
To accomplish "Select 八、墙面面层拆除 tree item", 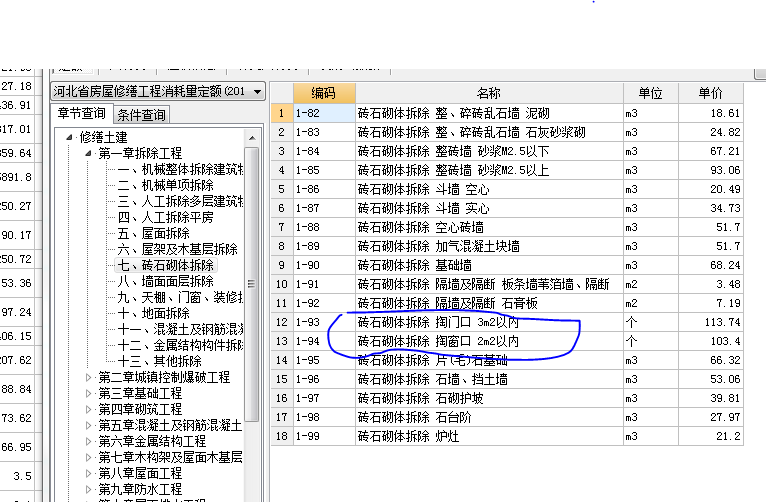I will point(166,281).
